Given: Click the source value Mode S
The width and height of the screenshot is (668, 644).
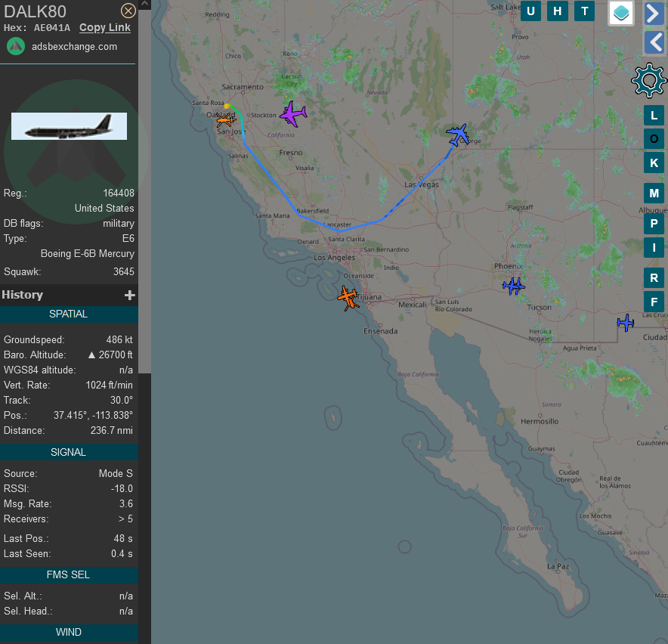Looking at the screenshot, I should click(x=116, y=473).
